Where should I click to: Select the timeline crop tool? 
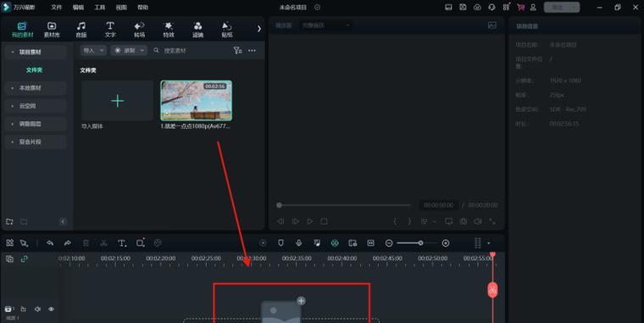(x=140, y=242)
